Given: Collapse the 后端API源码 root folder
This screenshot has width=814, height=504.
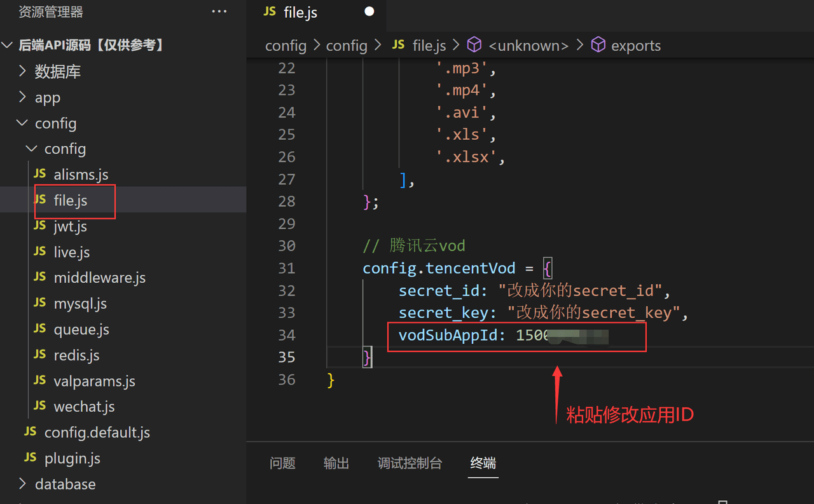Looking at the screenshot, I should [x=8, y=45].
